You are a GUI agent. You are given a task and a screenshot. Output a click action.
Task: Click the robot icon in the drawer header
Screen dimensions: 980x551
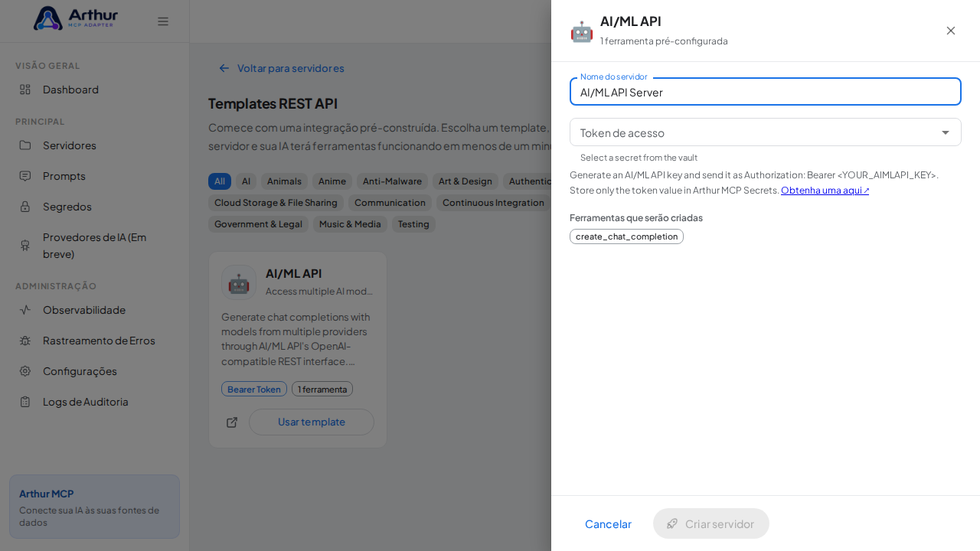click(x=582, y=31)
